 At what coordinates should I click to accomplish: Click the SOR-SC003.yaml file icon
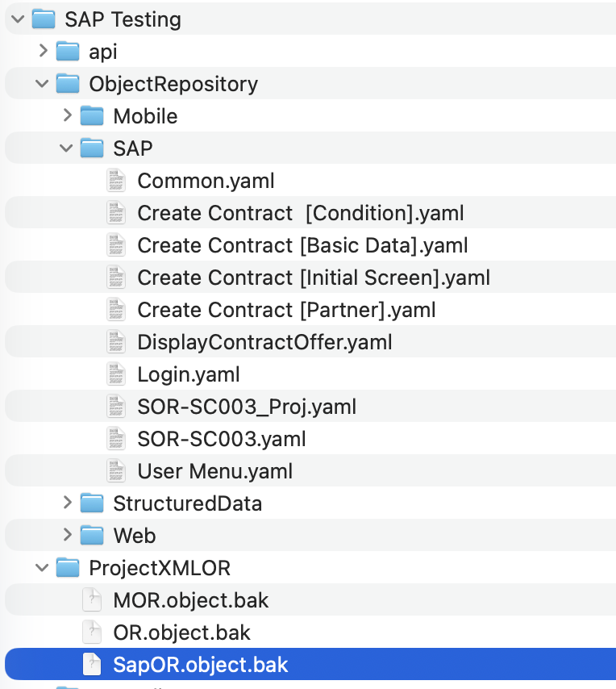click(116, 439)
